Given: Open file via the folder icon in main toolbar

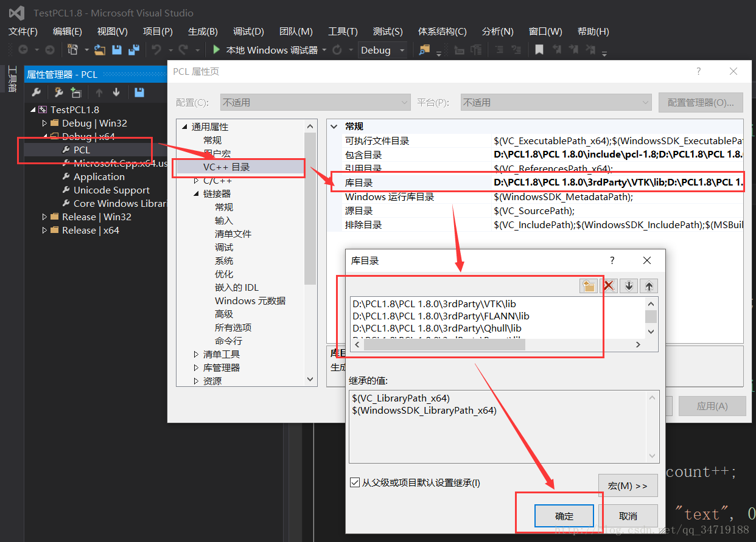Looking at the screenshot, I should pyautogui.click(x=100, y=50).
